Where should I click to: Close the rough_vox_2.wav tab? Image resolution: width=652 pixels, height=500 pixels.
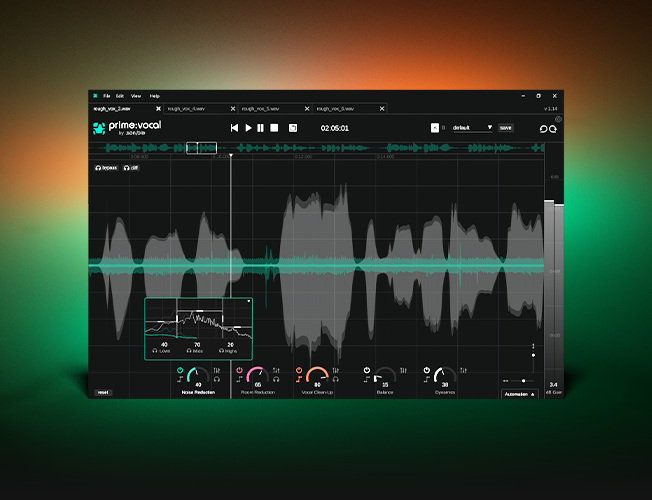coord(158,109)
